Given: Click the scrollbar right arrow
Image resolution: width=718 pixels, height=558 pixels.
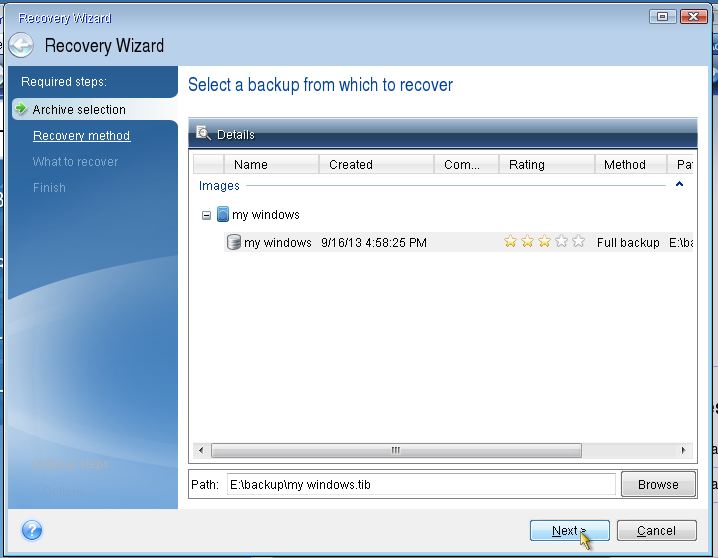Looking at the screenshot, I should coord(684,450).
